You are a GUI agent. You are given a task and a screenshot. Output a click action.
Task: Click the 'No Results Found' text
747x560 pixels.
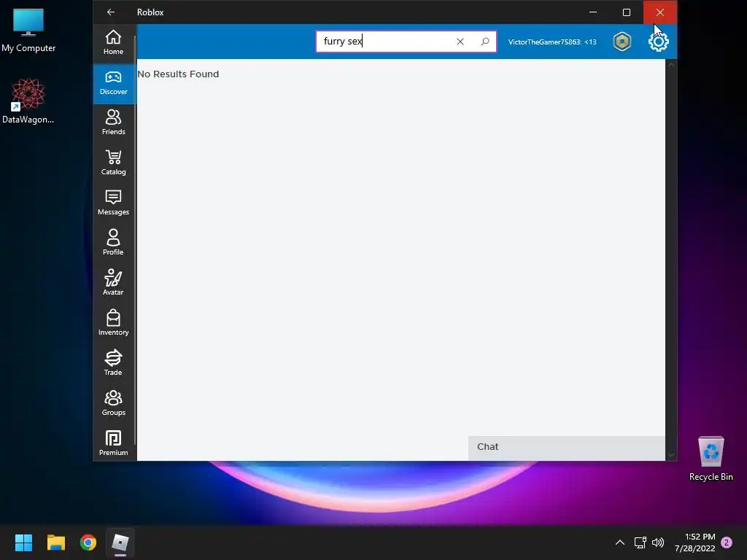(178, 74)
